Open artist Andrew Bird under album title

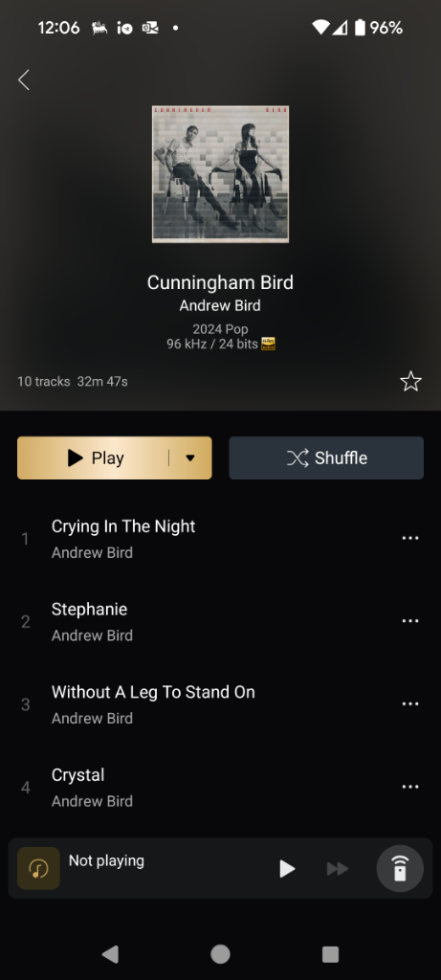(220, 305)
